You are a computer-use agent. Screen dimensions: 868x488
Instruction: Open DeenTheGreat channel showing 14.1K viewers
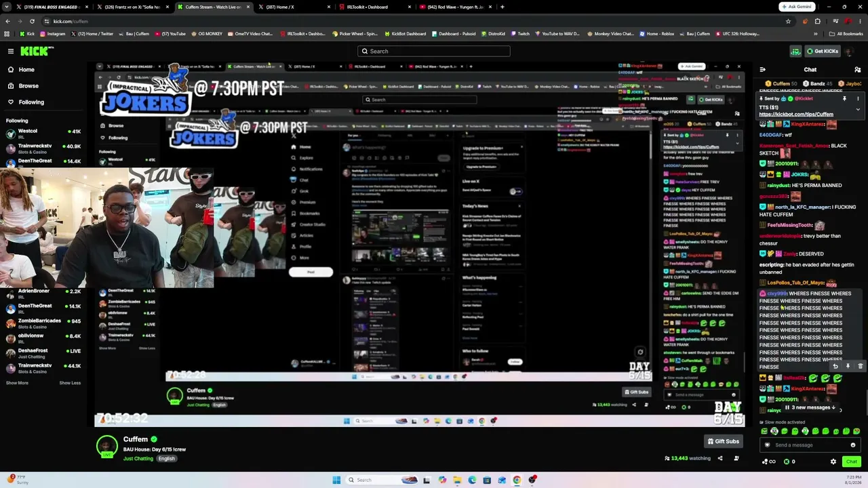point(43,308)
